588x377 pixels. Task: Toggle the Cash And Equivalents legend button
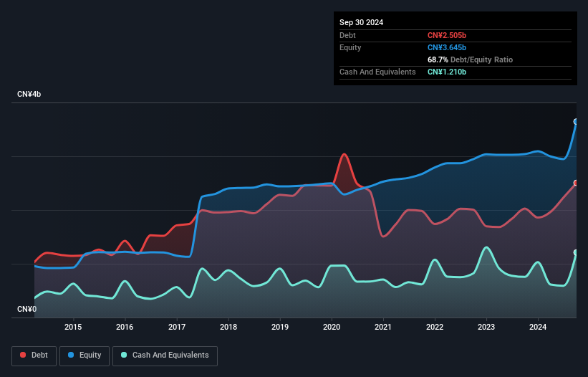pyautogui.click(x=165, y=355)
